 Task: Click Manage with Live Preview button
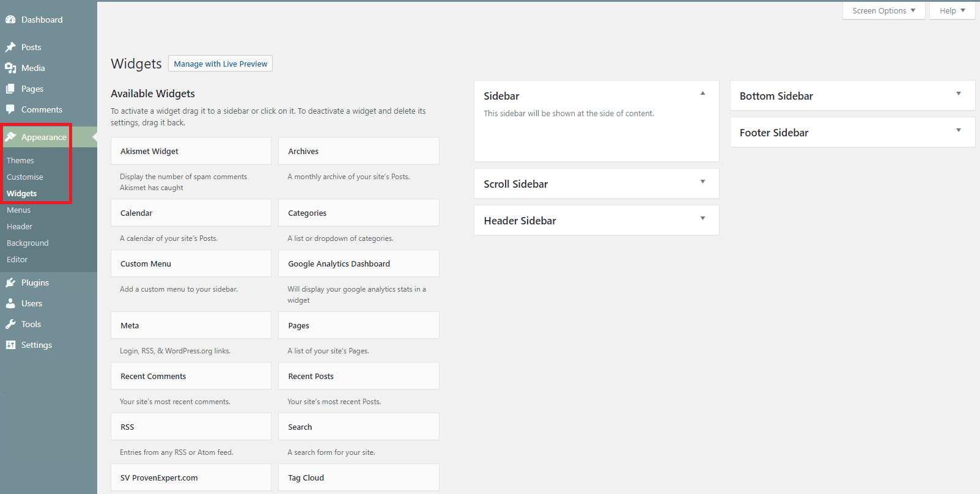coord(220,64)
